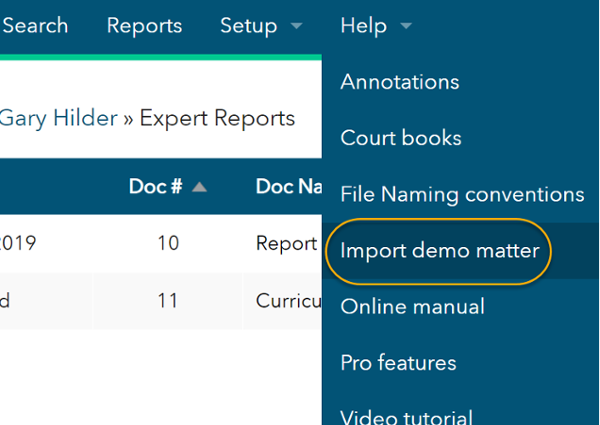Select File Naming conventions menu entry
Screen dimensions: 600x425
coord(462,194)
